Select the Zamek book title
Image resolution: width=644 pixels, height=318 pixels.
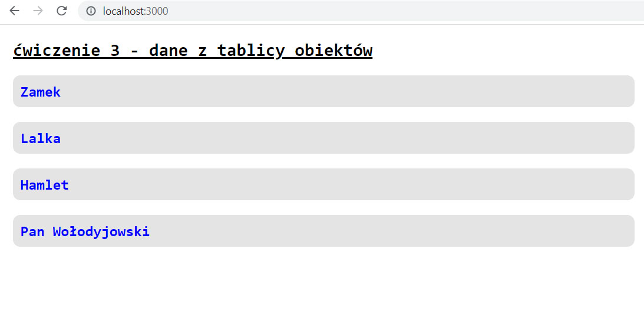(41, 92)
